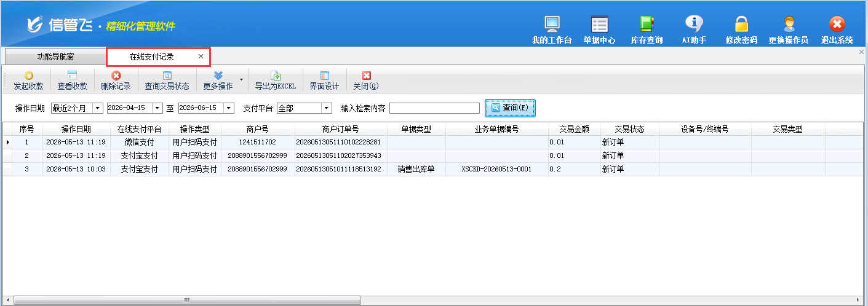Launch the AI助手 assistant
This screenshot has height=306, width=868.
tap(694, 30)
